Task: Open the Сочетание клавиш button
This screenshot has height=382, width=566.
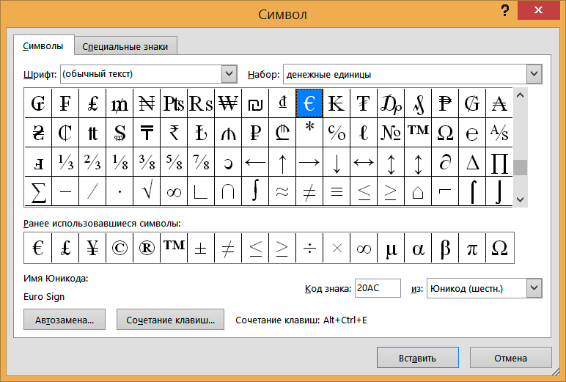Action: coord(170,320)
